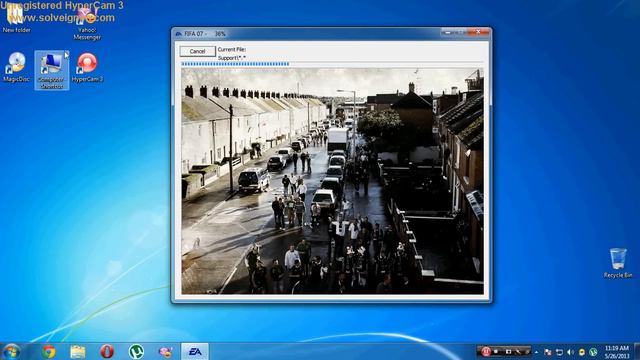Image resolution: width=640 pixels, height=360 pixels.
Task: Pause recording in the HyperCam tray toolbar
Action: [x=486, y=351]
